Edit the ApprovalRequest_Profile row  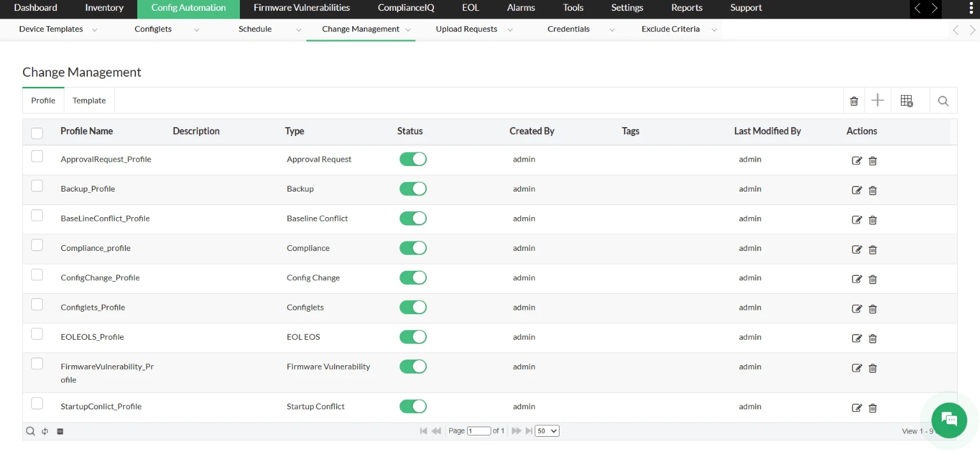point(857,160)
